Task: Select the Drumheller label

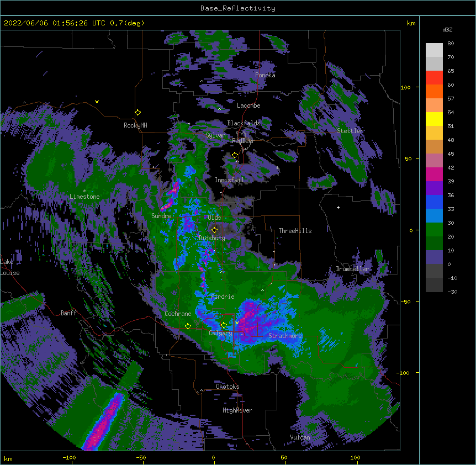Action: (x=352, y=269)
